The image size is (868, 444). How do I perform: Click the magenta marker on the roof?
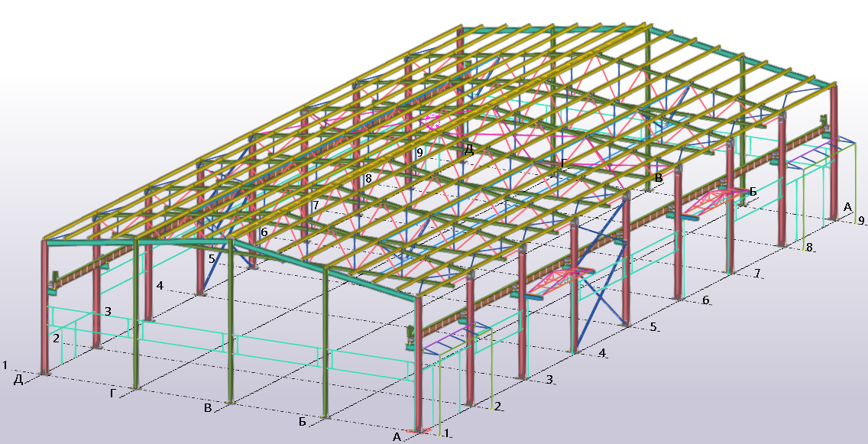(432, 121)
